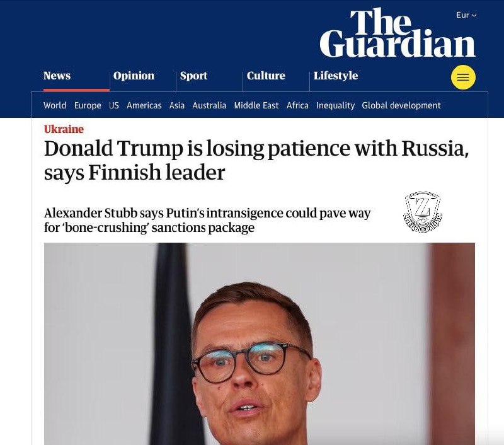Open the Opinion section tab
The height and width of the screenshot is (445, 504).
(134, 76)
